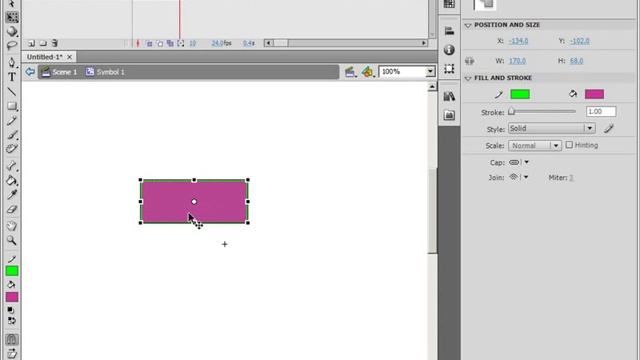Toggle Onion Skin Outlines in timeline
640x360 pixels.
pos(160,43)
